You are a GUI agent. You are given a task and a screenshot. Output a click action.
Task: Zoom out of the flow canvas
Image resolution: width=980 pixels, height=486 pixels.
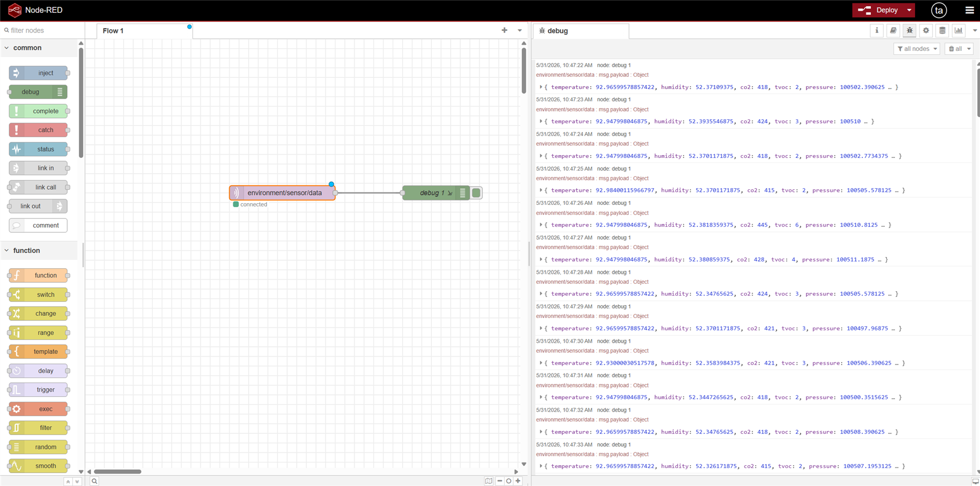[x=500, y=481]
